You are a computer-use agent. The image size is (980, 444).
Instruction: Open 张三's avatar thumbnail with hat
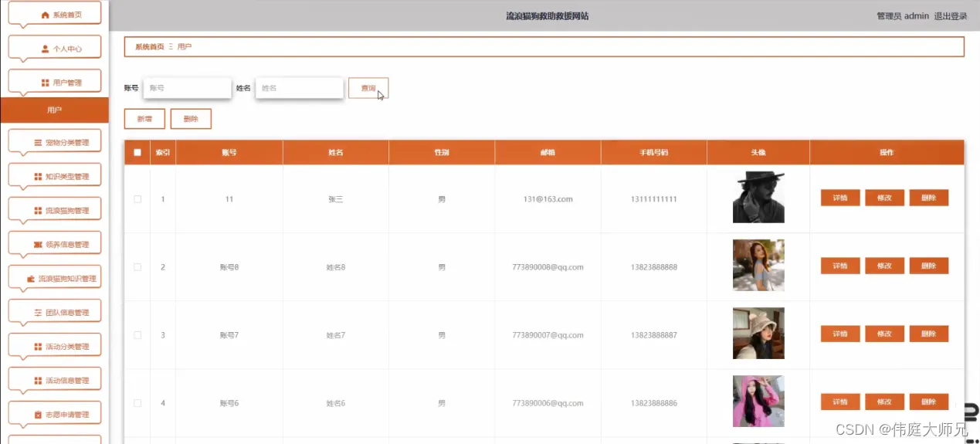coord(758,197)
